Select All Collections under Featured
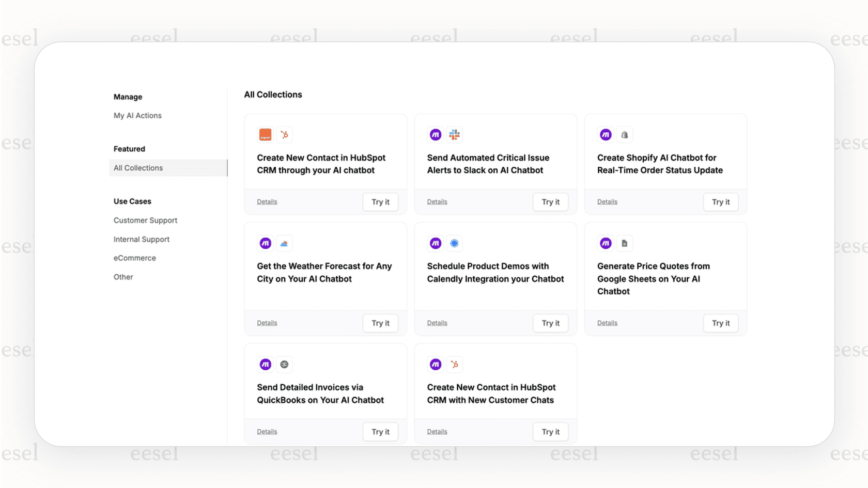The height and width of the screenshot is (488, 868). point(138,167)
